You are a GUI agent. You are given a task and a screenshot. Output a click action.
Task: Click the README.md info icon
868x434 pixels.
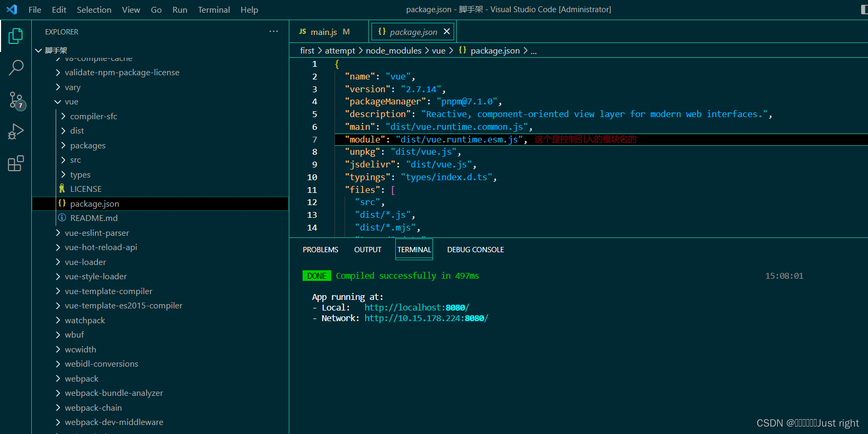pos(62,218)
